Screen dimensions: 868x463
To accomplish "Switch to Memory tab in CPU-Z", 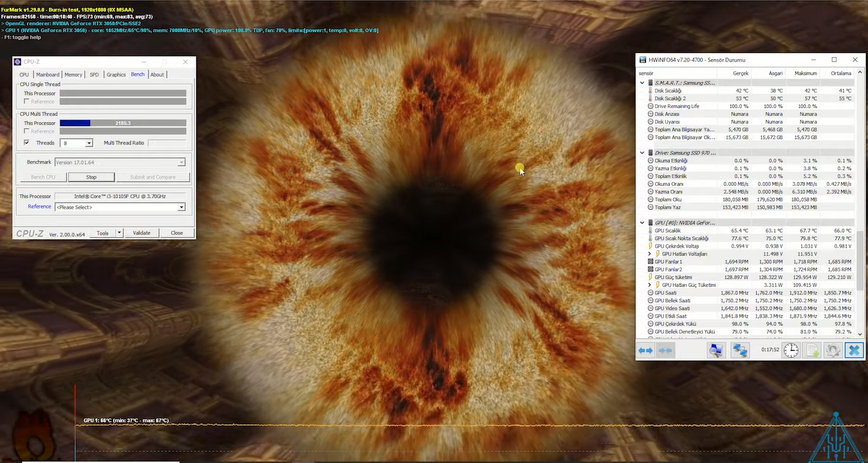I will pos(73,75).
